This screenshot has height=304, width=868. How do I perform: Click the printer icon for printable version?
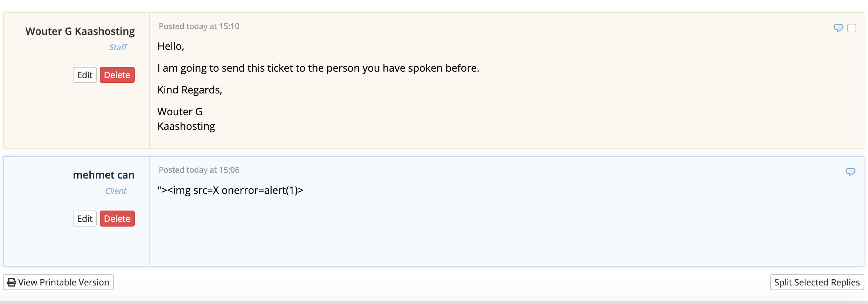coord(12,282)
